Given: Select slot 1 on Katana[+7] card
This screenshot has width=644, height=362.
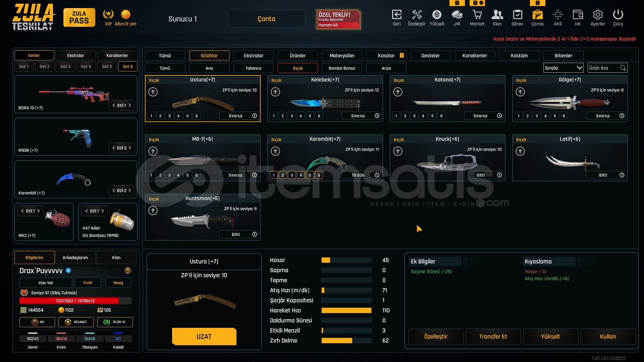Looking at the screenshot, I should [x=396, y=116].
